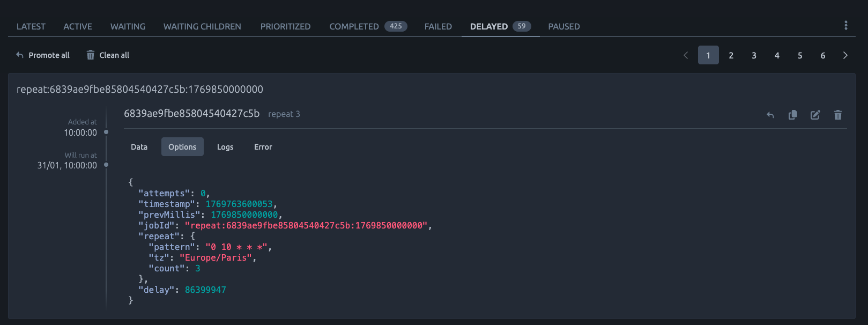The width and height of the screenshot is (868, 325).
Task: Select the WAITING CHILDREN tab
Action: click(202, 26)
